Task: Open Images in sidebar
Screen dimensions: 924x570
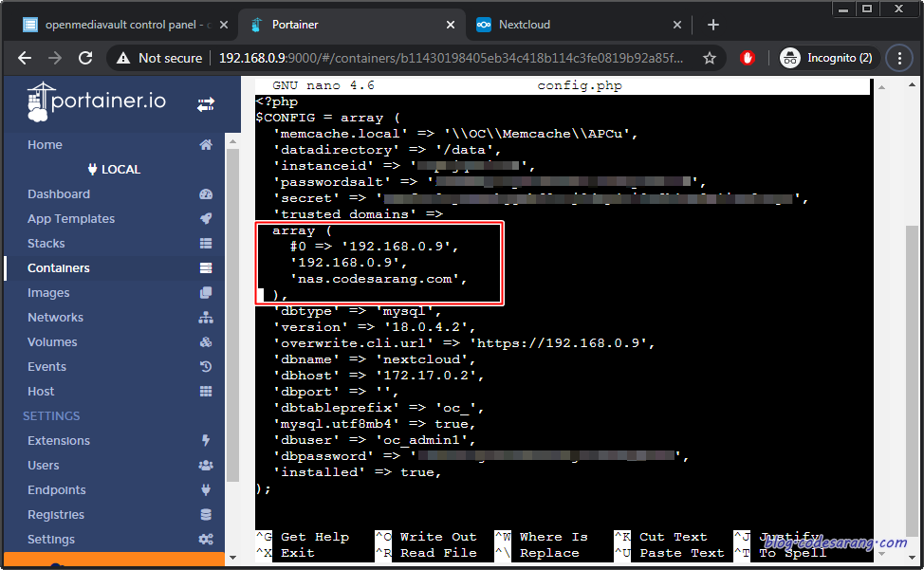Action: point(48,293)
